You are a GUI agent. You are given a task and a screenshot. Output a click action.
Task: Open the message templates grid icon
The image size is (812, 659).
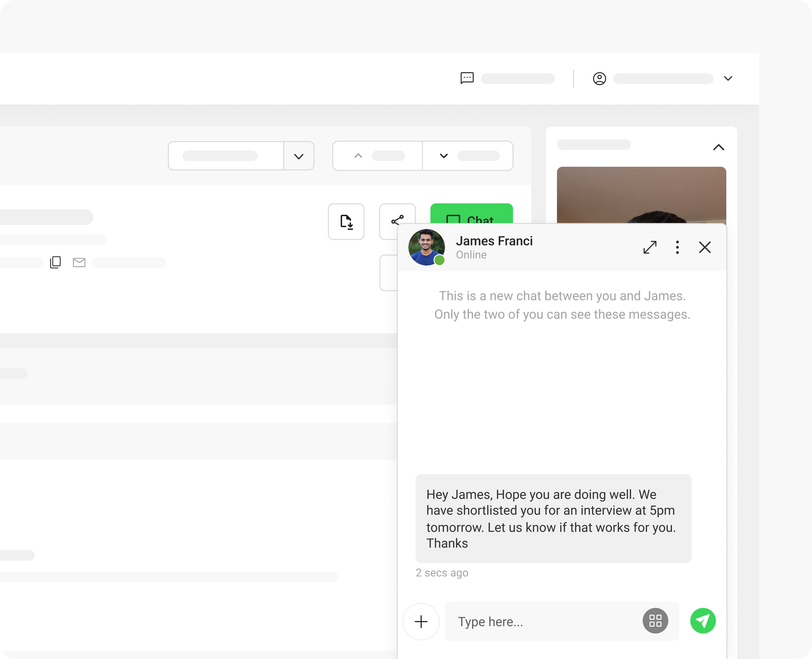point(655,621)
